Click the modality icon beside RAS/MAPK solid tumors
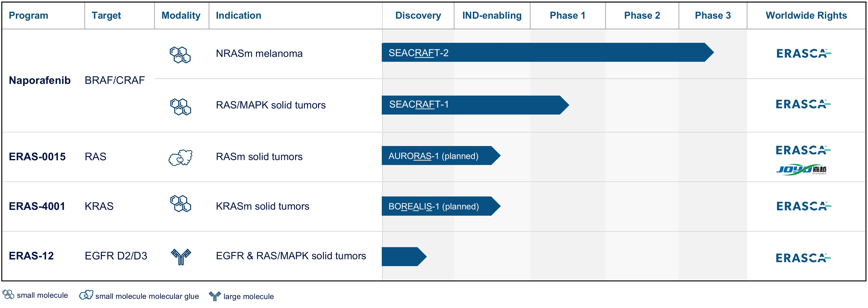 click(181, 106)
